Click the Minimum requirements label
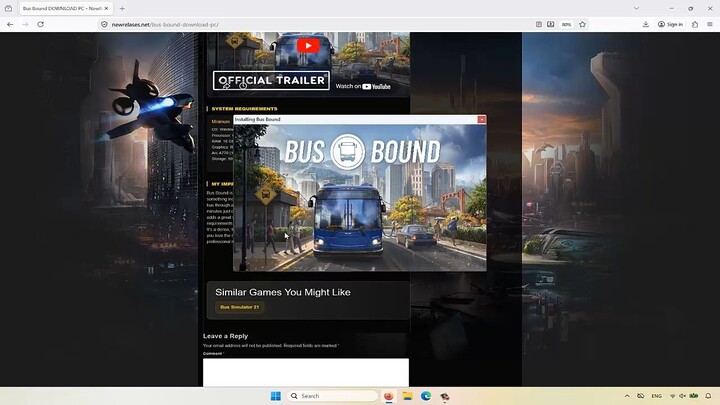Screen dimensions: 720x405 point(220,122)
